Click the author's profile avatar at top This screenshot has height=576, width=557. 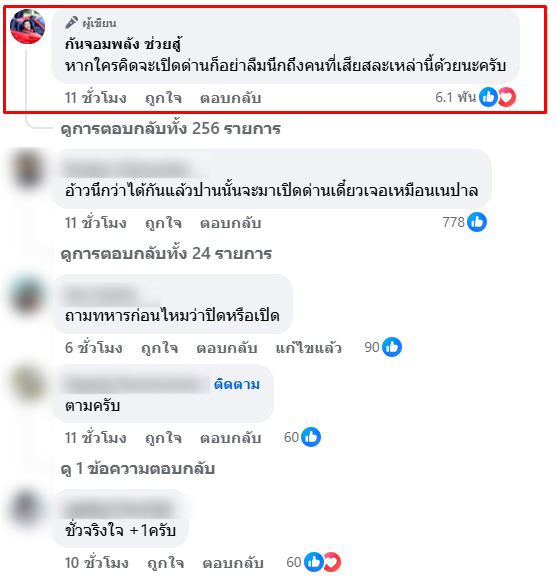tap(28, 26)
